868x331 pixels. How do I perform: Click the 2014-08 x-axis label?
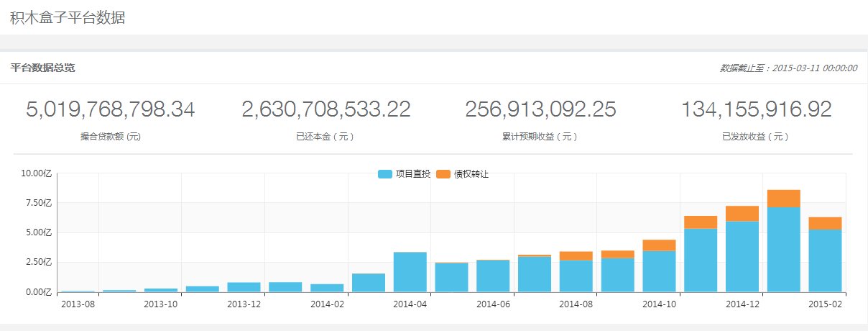tap(577, 304)
